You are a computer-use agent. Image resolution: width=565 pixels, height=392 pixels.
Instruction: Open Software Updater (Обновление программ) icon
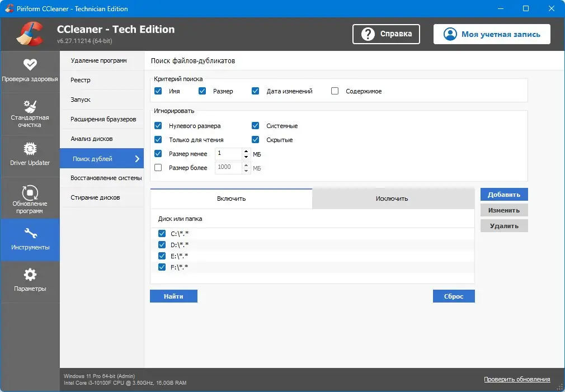[30, 192]
